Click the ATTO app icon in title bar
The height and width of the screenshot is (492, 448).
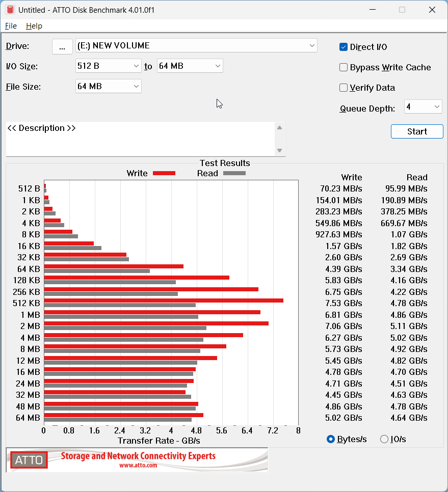pos(10,10)
